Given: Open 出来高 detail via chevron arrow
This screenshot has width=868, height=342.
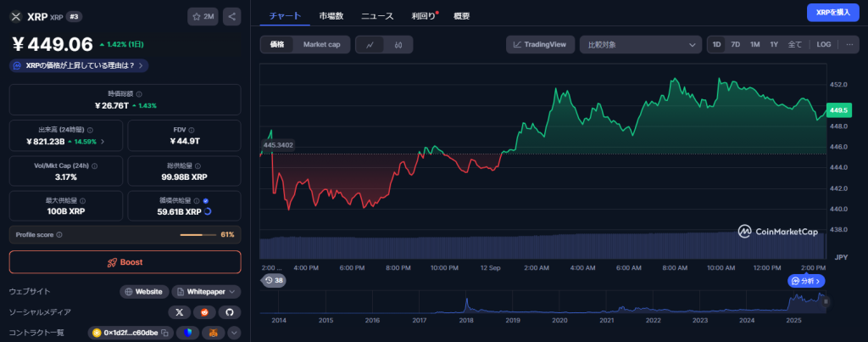Looking at the screenshot, I should [103, 142].
